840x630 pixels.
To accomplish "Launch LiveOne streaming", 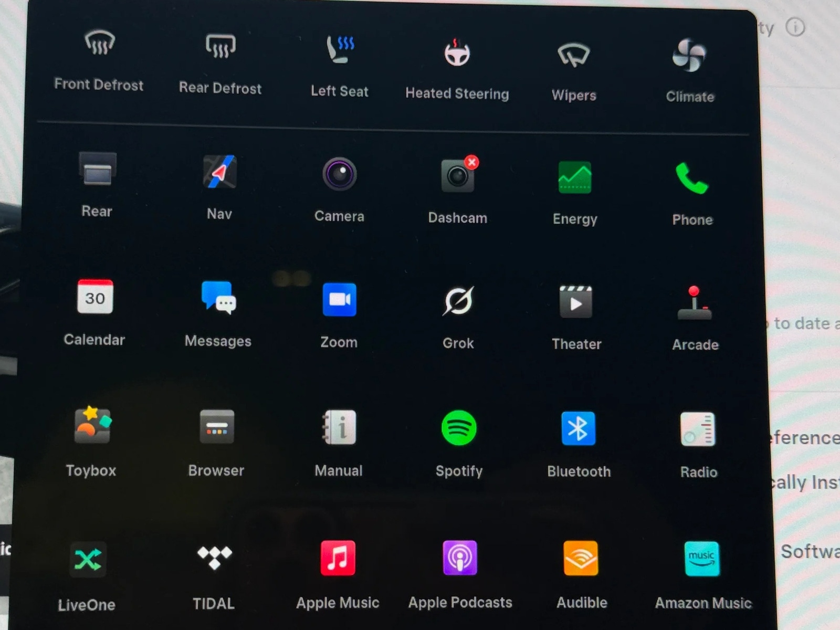I will click(88, 560).
